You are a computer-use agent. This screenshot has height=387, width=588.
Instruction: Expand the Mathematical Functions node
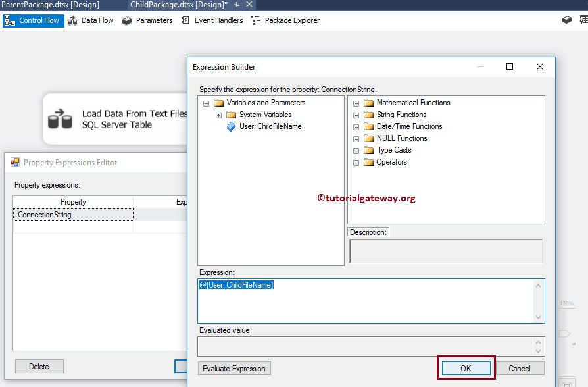356,103
